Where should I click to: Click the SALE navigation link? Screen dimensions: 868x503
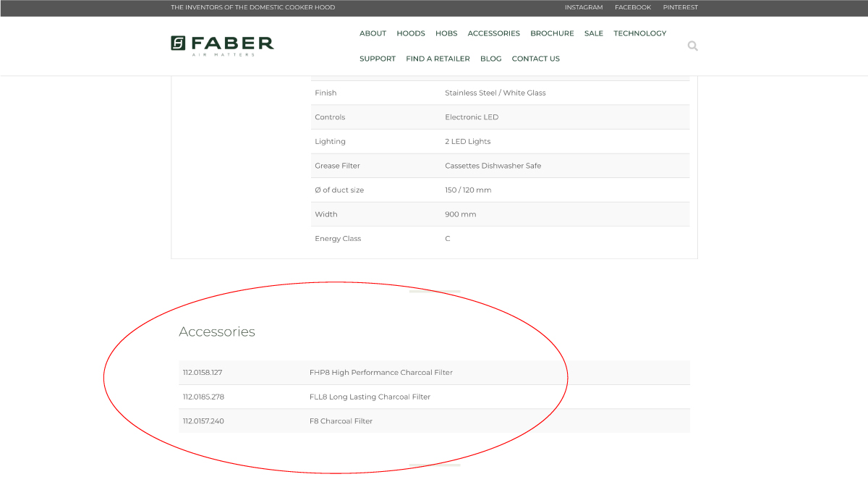tap(593, 33)
